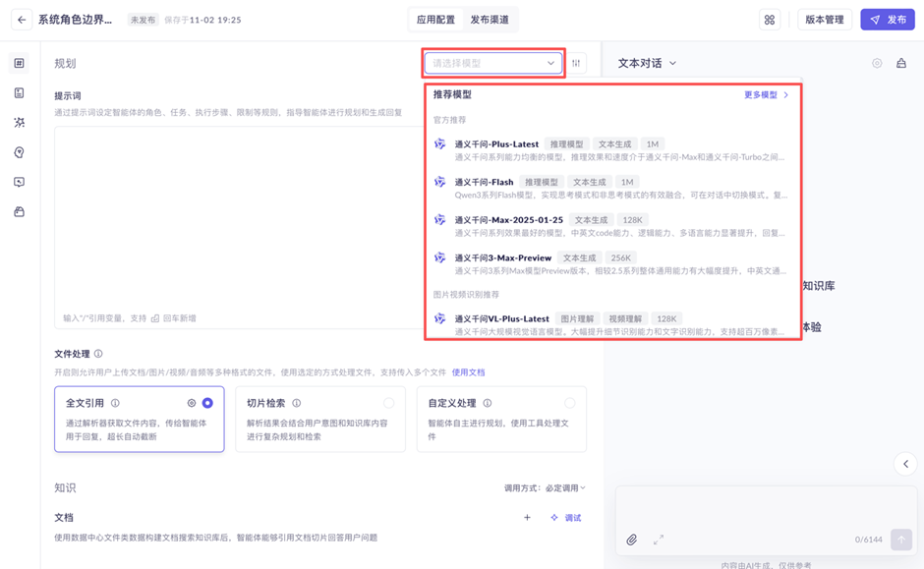924x569 pixels.
Task: Choose 通义千问3-Max-Preview from model list
Action: 611,263
